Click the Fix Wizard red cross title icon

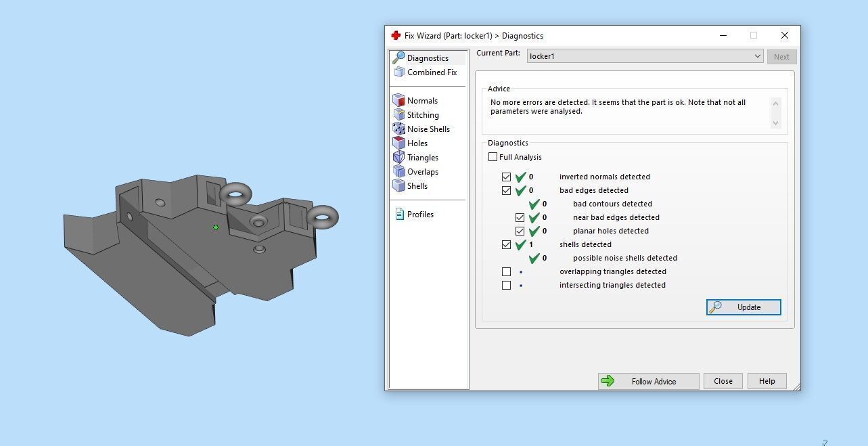[396, 35]
